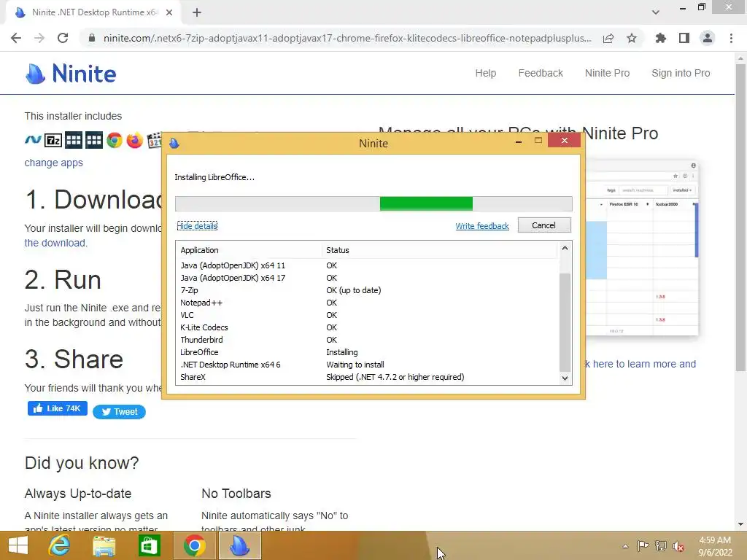Click the retry 'the download' link

(x=55, y=243)
